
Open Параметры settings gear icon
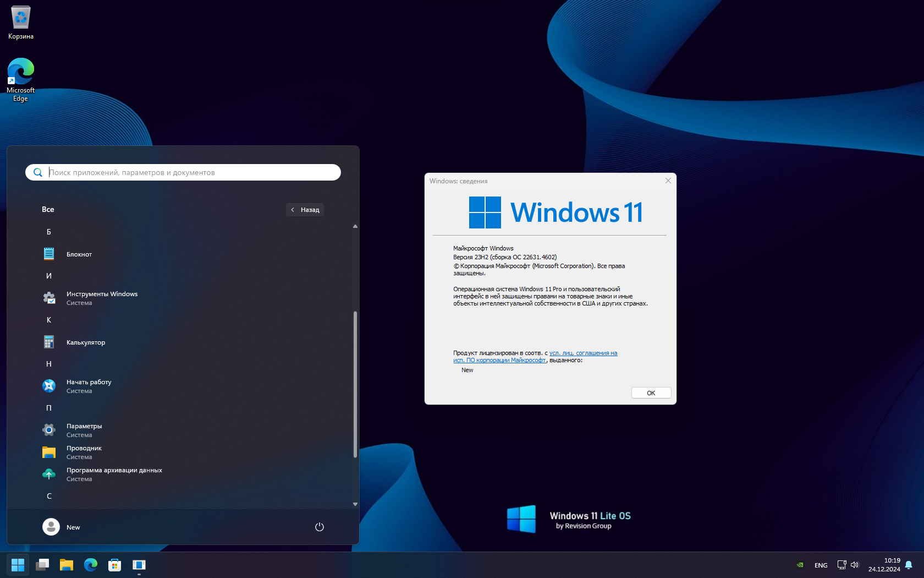pos(49,430)
